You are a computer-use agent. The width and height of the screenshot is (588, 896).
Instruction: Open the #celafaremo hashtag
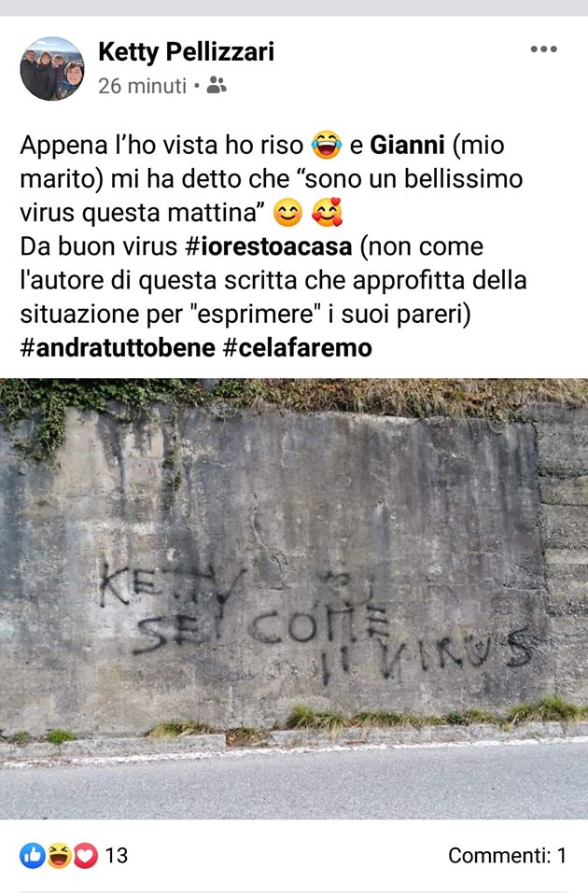click(297, 348)
